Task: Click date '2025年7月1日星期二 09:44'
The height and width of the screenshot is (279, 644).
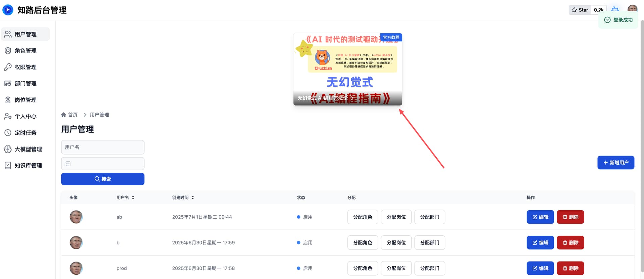Action: point(202,217)
